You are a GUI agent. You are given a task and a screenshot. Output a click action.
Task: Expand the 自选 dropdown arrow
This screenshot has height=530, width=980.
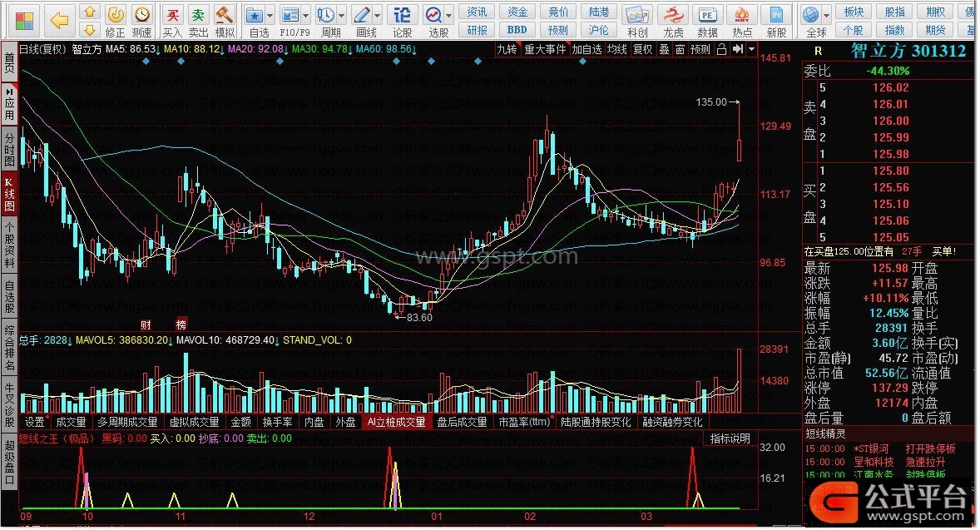click(270, 15)
